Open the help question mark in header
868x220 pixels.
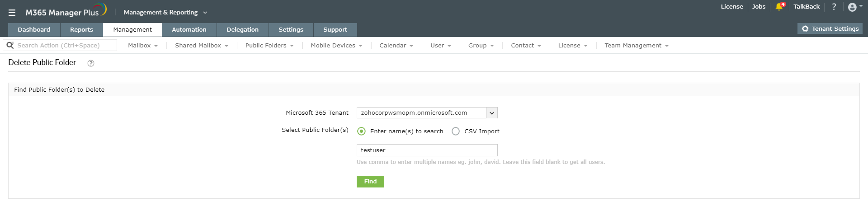(834, 7)
